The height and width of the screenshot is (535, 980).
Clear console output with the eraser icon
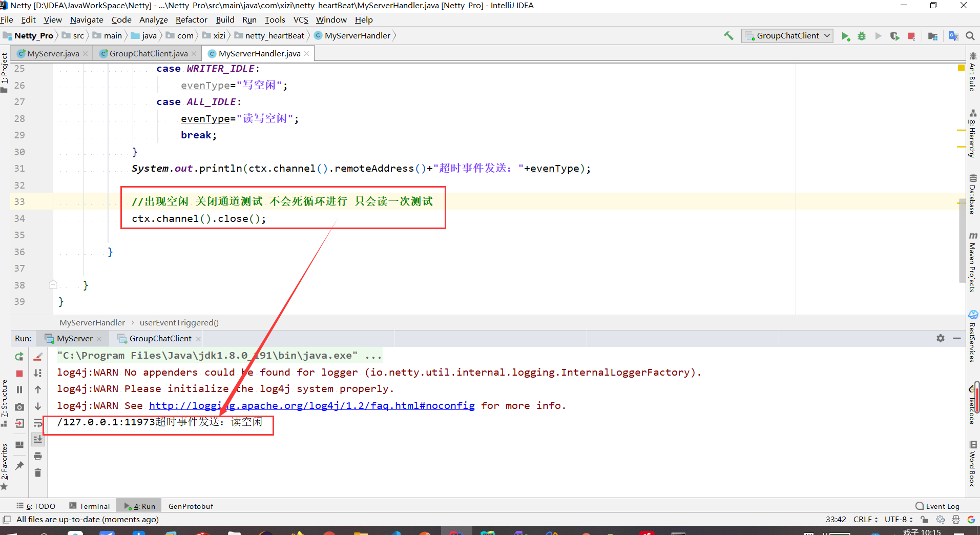click(x=38, y=356)
